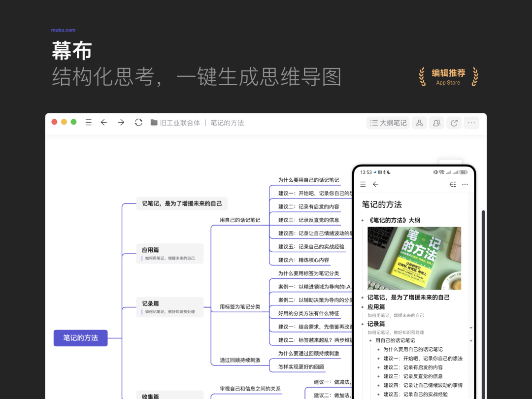Click the 笔记的方法 breadcrumb title
532x399 pixels.
click(x=227, y=123)
